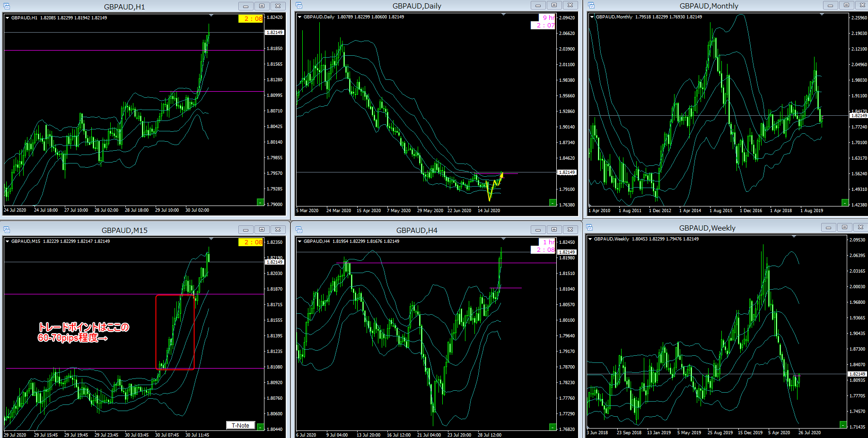Expand the triangle beside the GBPAUD,Weekly chart label
This screenshot has height=438, width=868.
(x=590, y=239)
